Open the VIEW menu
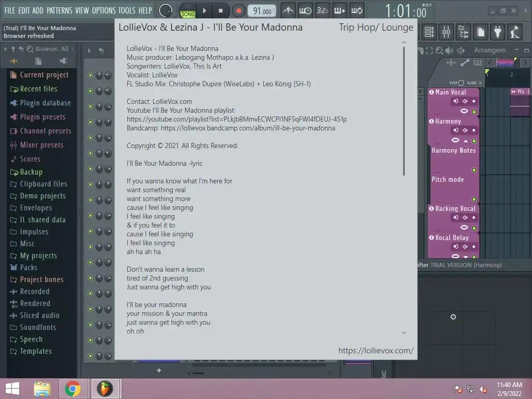 [x=82, y=10]
